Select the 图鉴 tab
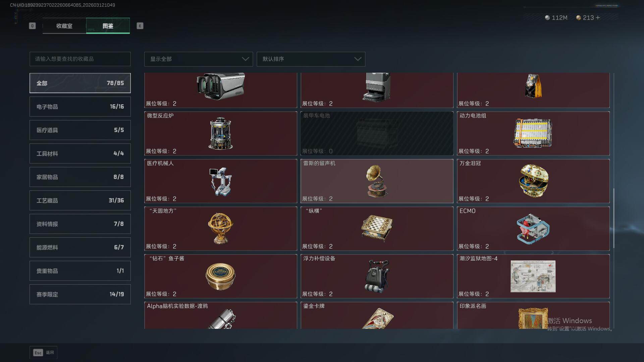This screenshot has width=644, height=362. tap(108, 26)
